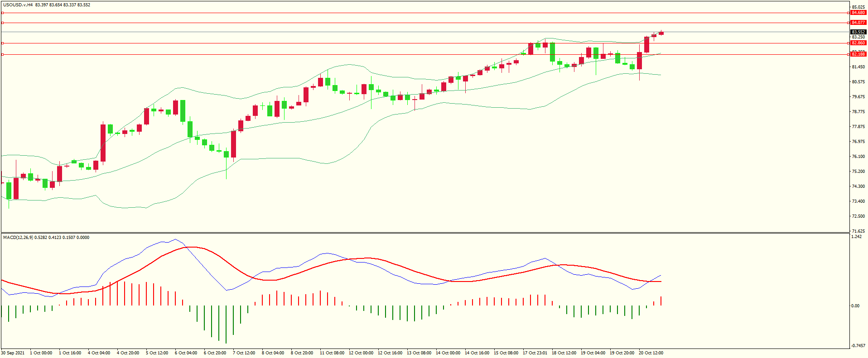Click the 71.625 value on the price scale
Image resolution: width=868 pixels, height=358 pixels.
click(858, 231)
